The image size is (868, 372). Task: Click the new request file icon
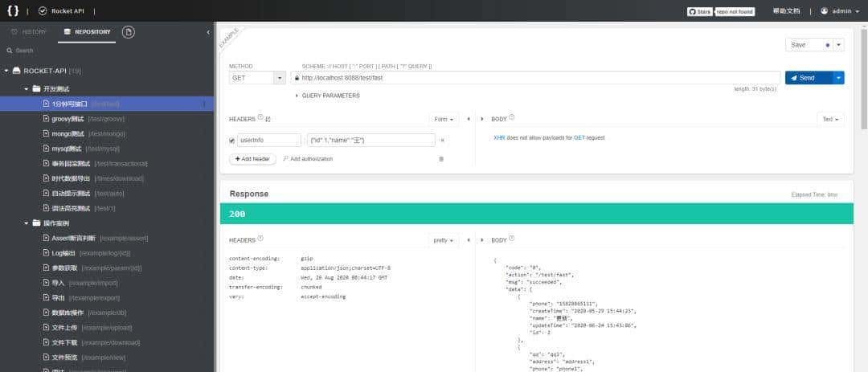[x=129, y=31]
